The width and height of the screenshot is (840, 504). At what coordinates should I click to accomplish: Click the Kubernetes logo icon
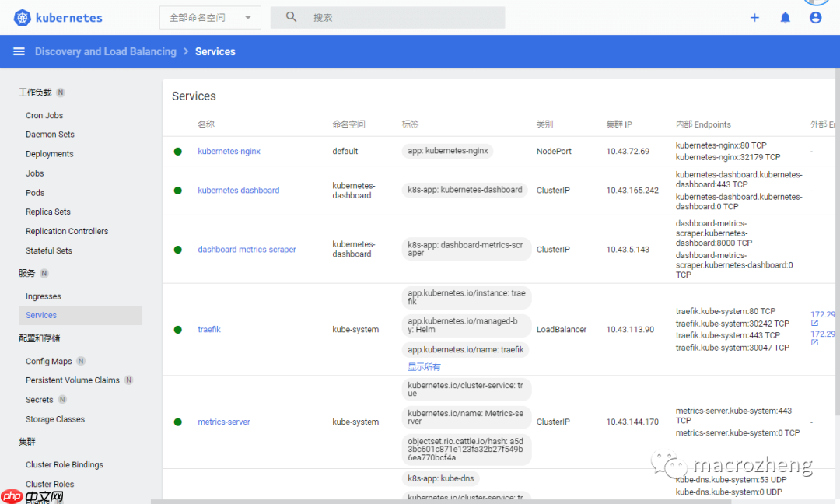click(22, 17)
